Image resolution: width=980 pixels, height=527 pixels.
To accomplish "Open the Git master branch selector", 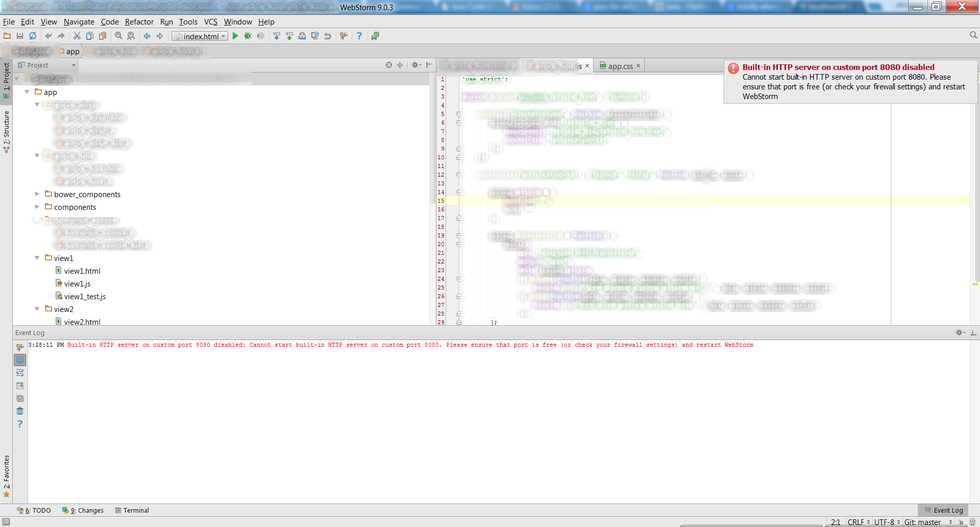I will (x=928, y=522).
